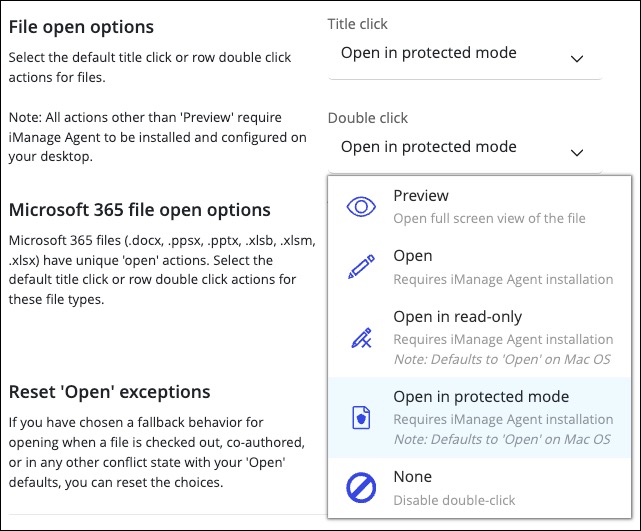
Task: Click the circle-slash None icon
Action: click(360, 488)
